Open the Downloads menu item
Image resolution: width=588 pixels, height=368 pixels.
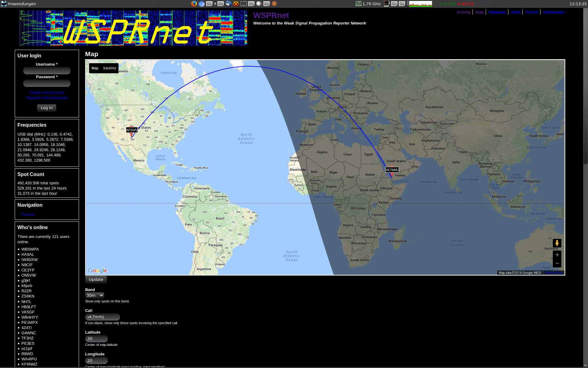tap(554, 12)
